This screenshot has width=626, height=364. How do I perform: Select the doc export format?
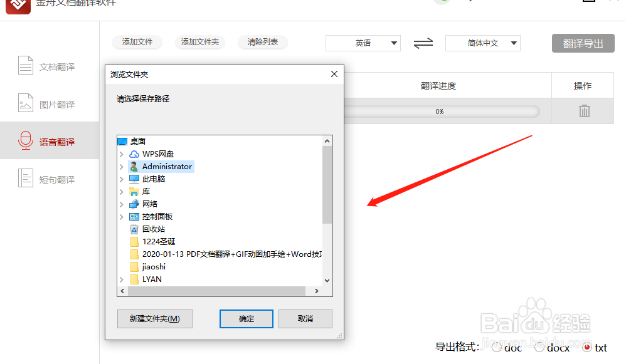496,347
